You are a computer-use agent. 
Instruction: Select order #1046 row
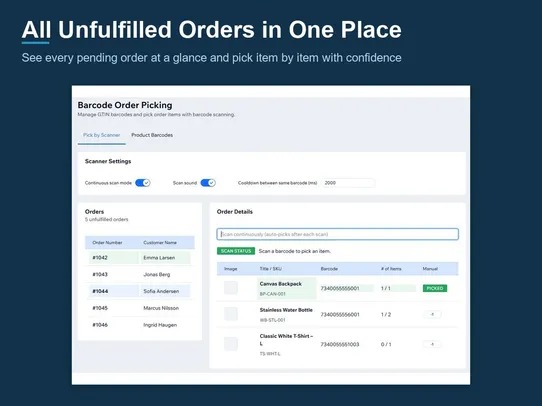pos(140,325)
